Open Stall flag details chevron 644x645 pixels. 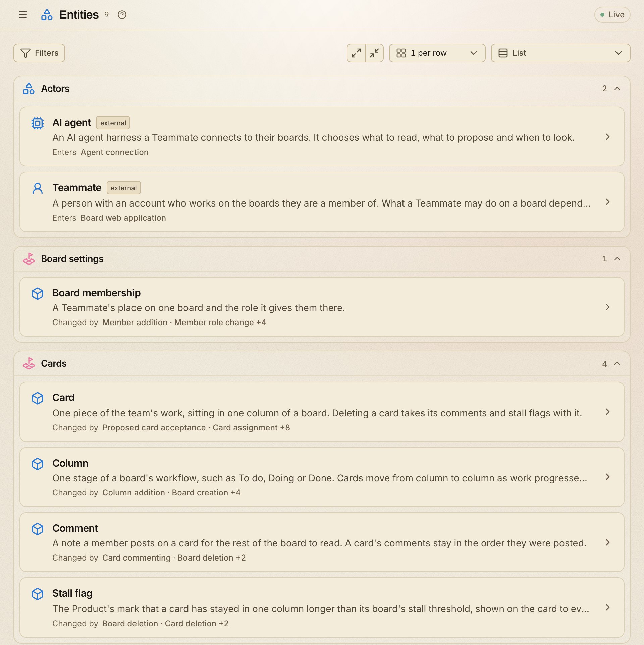[608, 607]
